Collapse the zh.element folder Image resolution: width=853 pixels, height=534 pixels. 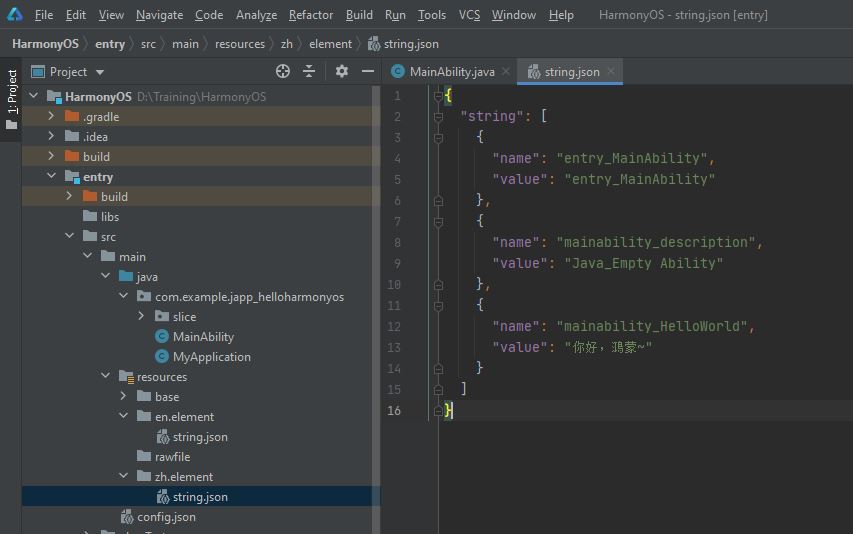coord(123,476)
